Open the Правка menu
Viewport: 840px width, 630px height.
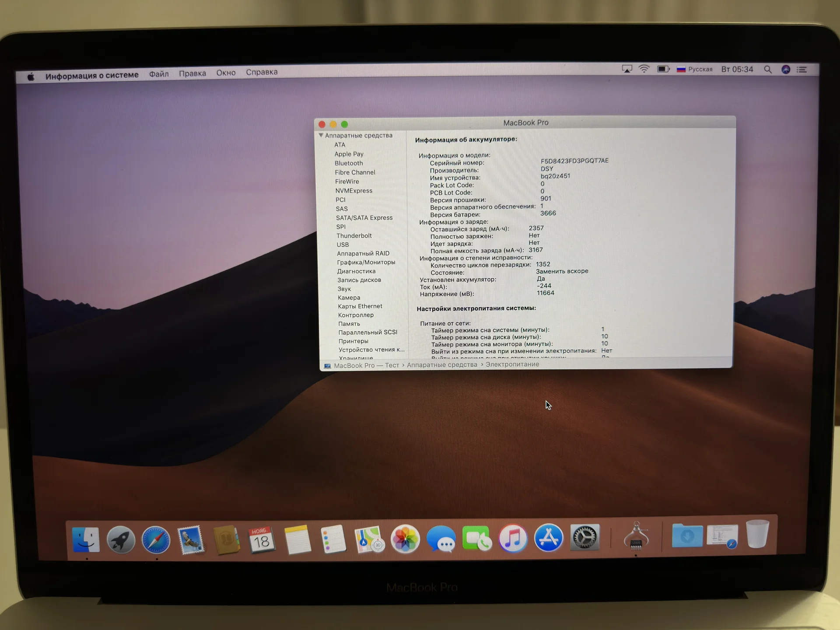click(192, 73)
